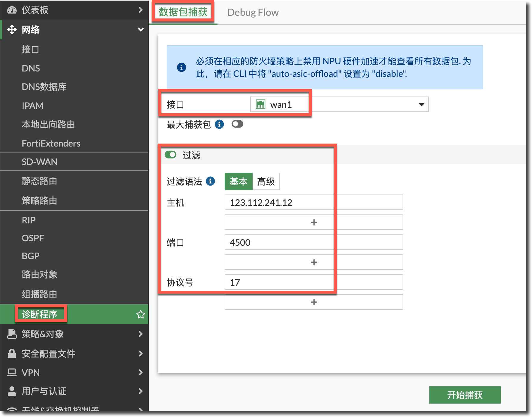Click the 主机 field containing 123.112.241.12

(314, 203)
